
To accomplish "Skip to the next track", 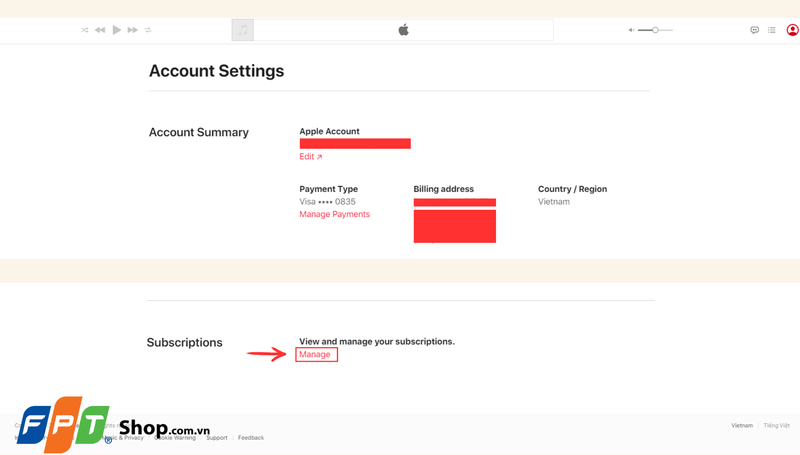I will click(x=132, y=30).
